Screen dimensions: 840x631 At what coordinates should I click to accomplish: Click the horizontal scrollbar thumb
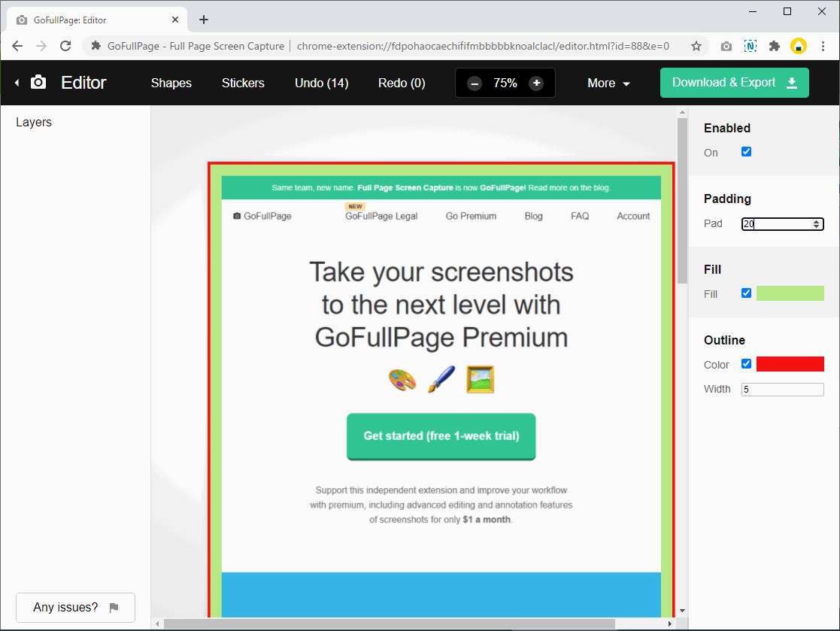tap(390, 624)
